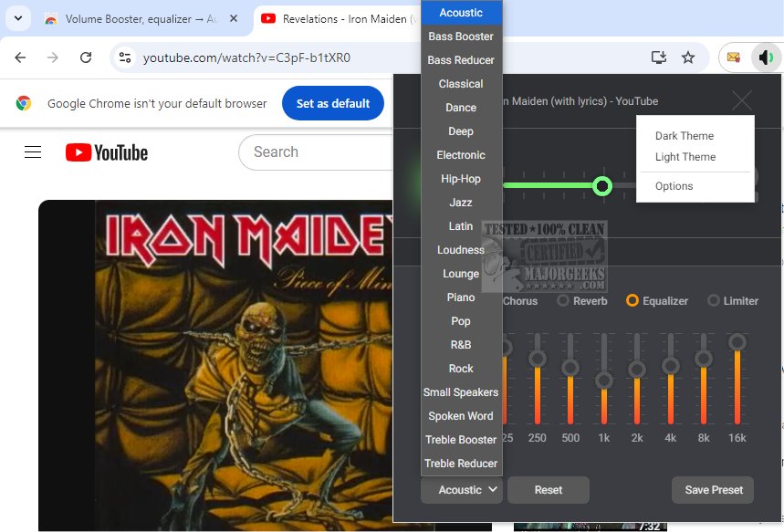Turn on the Limiter radio button
Screen dimensions: 784x532
[x=714, y=300]
